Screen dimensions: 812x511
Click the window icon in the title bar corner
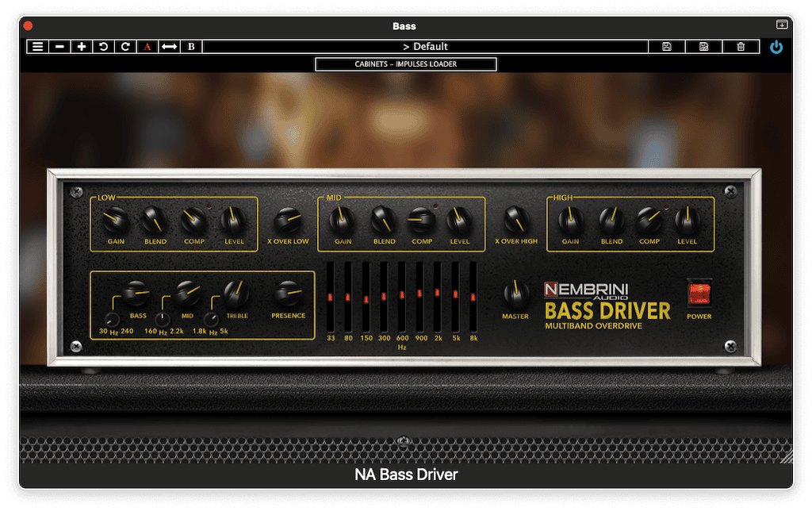coord(781,25)
